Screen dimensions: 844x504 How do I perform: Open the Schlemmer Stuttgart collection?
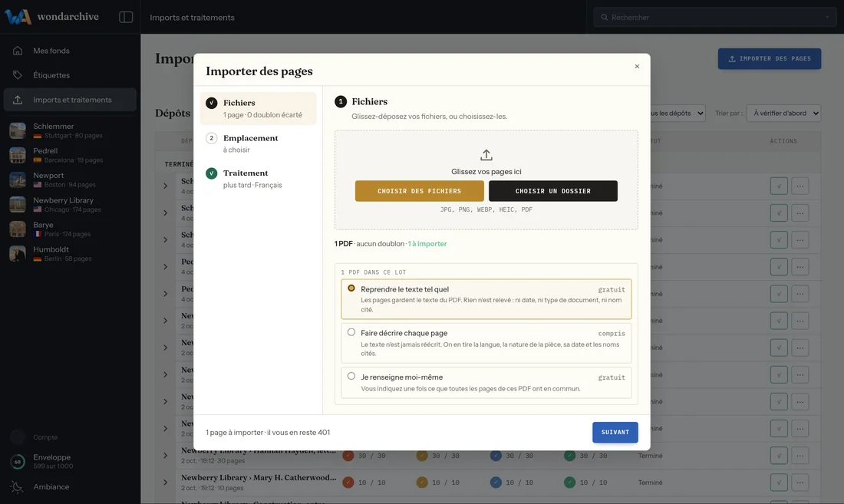[70, 130]
